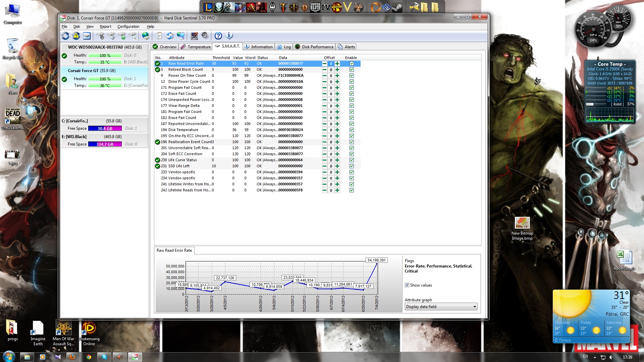The image size is (644, 362).
Task: Open the Configuration menu
Action: pos(128,26)
